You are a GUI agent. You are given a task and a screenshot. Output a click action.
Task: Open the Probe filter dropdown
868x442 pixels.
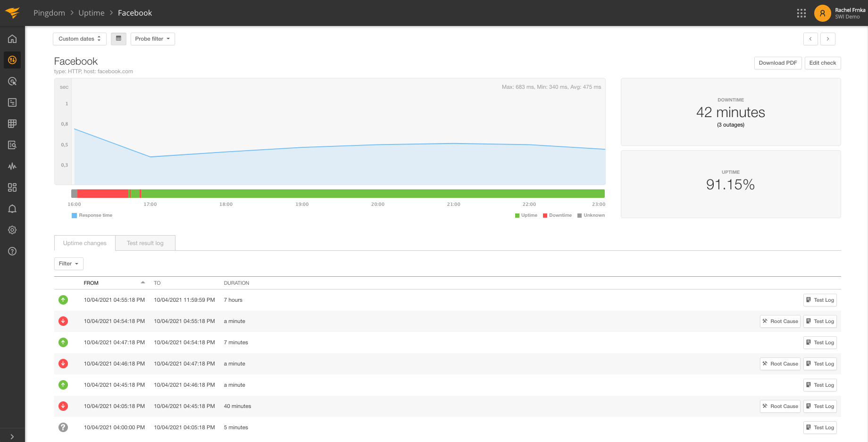pos(152,39)
